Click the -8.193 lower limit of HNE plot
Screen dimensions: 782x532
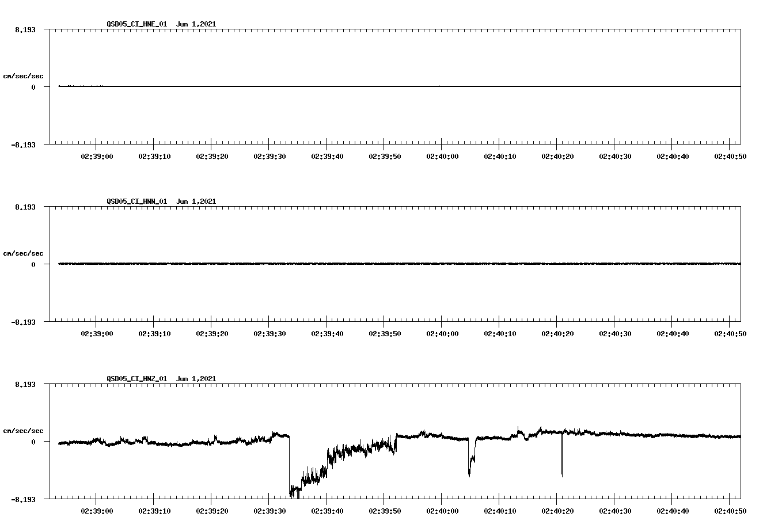coord(23,145)
